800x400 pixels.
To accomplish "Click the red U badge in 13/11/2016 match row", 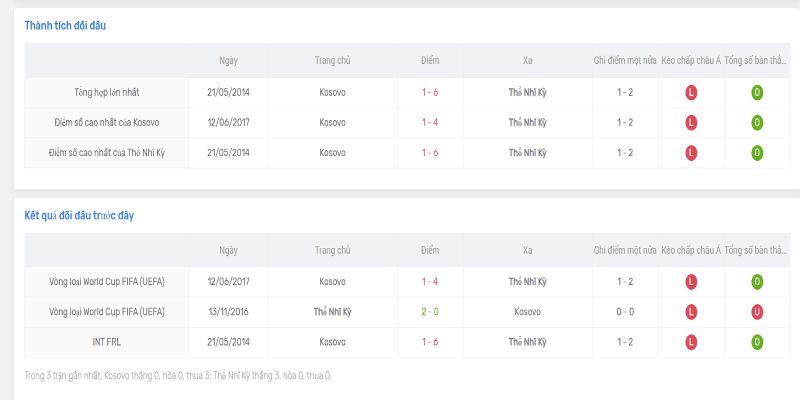I will (757, 312).
